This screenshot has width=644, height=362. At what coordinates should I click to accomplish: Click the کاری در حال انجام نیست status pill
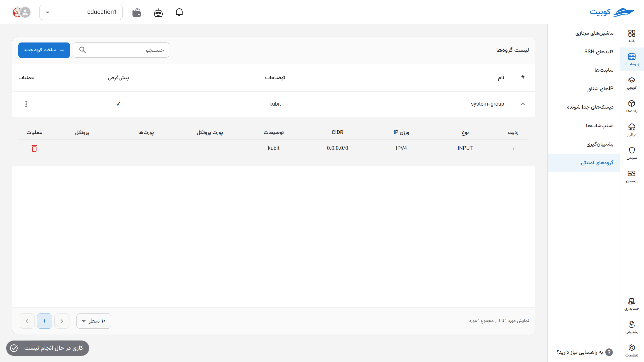[x=48, y=348]
